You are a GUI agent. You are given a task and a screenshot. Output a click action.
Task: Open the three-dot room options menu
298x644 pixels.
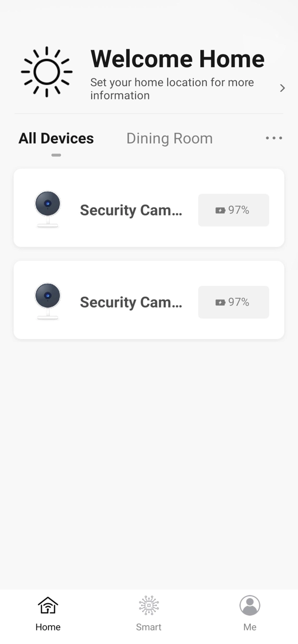click(274, 138)
